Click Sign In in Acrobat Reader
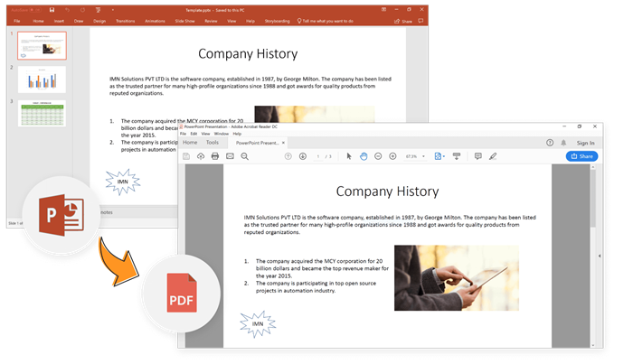Image resolution: width=633 pixels, height=364 pixels. pyautogui.click(x=585, y=143)
